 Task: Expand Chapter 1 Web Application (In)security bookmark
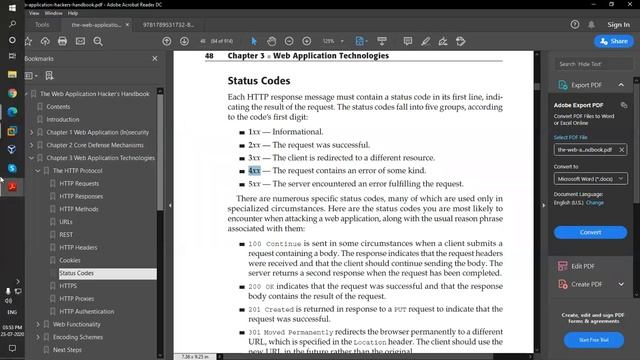pyautogui.click(x=31, y=132)
